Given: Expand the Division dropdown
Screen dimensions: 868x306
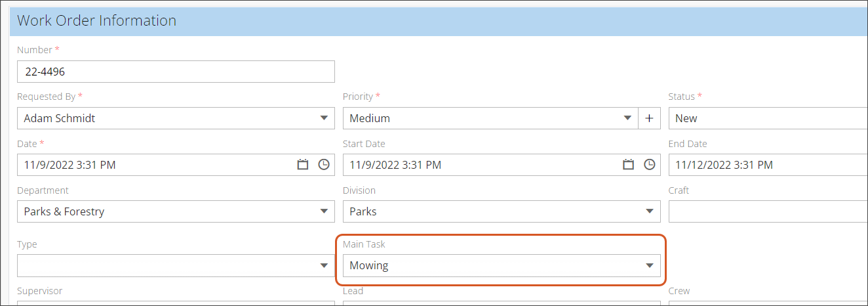Looking at the screenshot, I should (650, 211).
